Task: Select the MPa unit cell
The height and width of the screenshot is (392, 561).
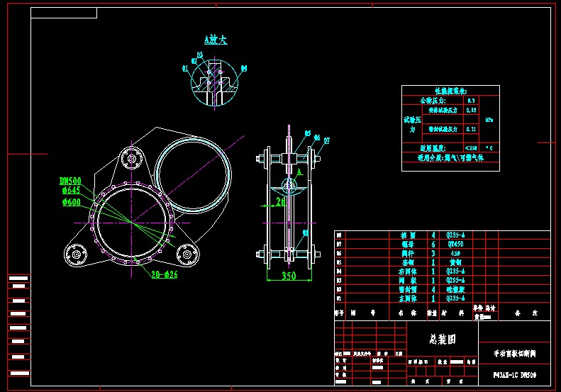Action: pos(489,120)
